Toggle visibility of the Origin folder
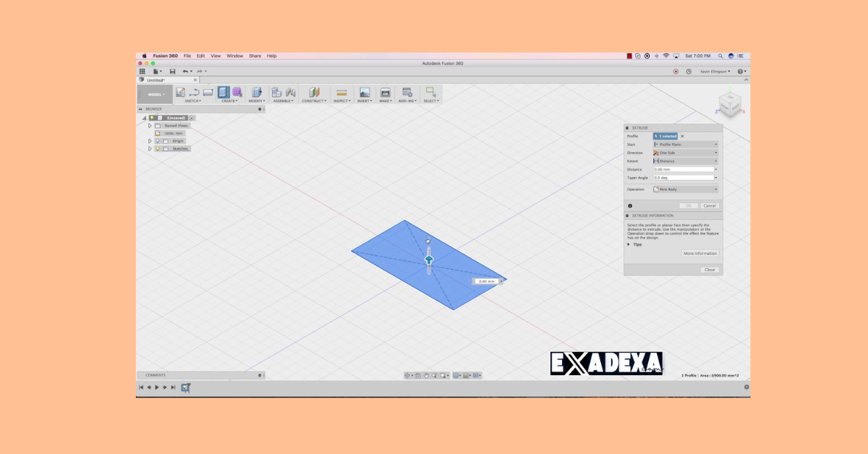 coord(158,141)
